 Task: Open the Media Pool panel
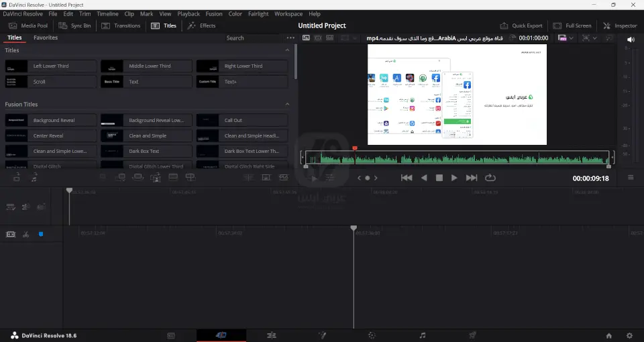click(x=28, y=25)
